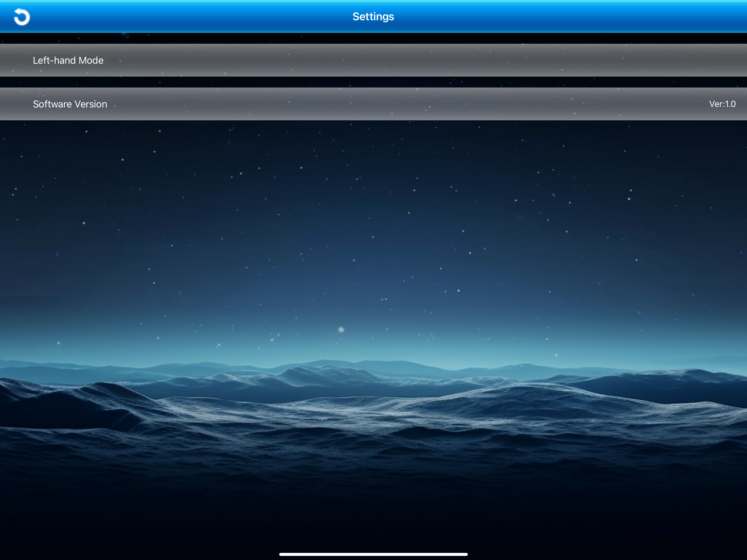Tap the circular back arrow icon
Screen dimensions: 747x560
click(22, 17)
